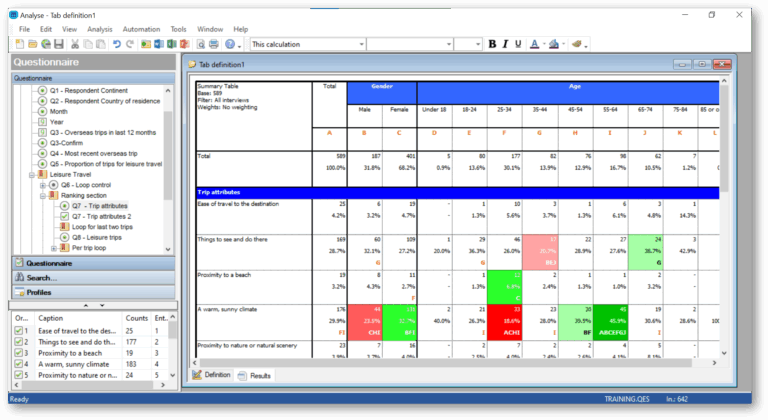
Task: Click the Print icon in toolbar
Action: pyautogui.click(x=214, y=44)
